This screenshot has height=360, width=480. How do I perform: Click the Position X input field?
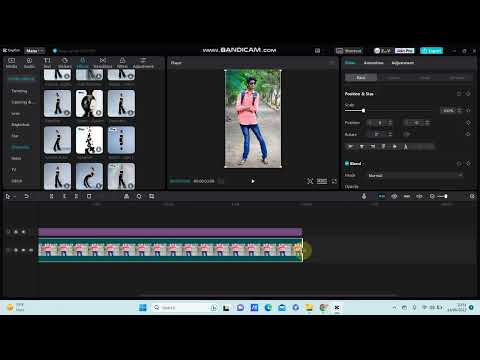[379, 123]
